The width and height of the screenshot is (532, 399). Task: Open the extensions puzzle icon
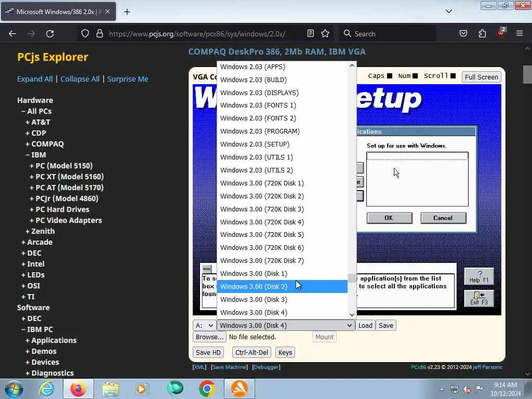tap(482, 34)
